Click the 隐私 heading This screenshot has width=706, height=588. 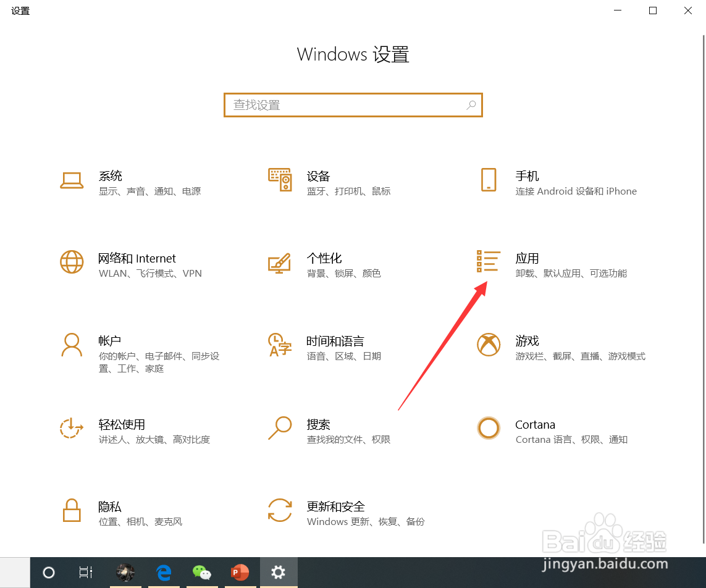click(x=110, y=506)
